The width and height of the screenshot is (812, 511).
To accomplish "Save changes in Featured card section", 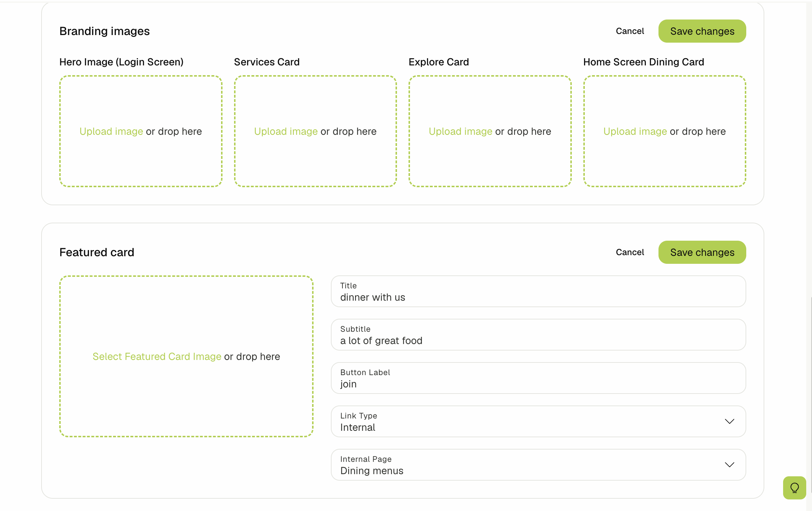I will point(702,252).
